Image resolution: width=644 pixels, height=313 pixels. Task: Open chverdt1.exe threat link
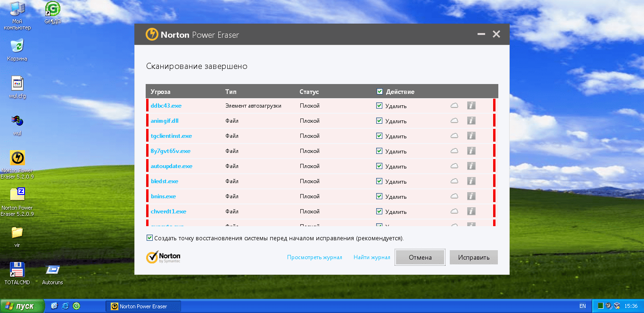coord(168,211)
